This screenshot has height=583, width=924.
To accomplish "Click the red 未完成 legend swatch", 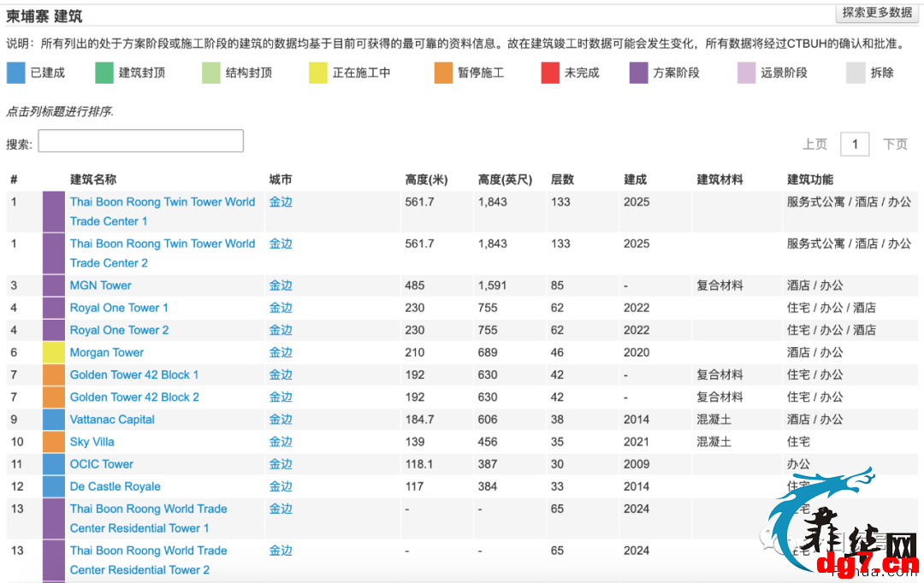I will pyautogui.click(x=550, y=73).
